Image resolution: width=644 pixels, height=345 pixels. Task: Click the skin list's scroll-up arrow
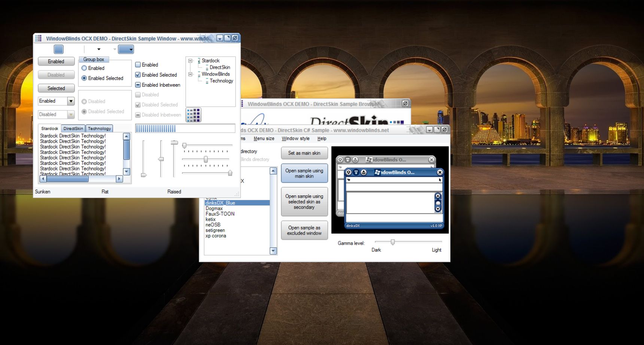click(x=273, y=171)
